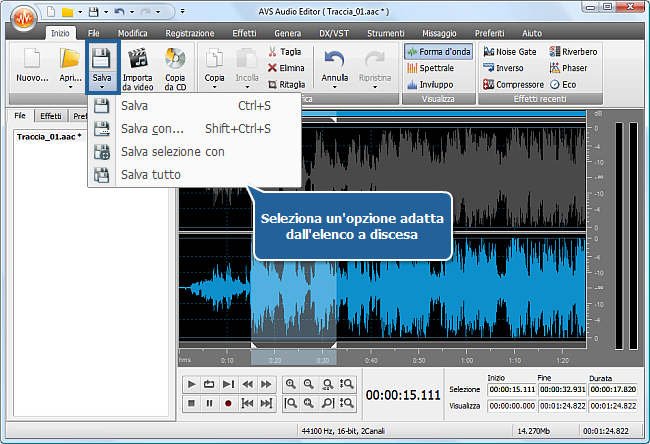Click the Annulla undo arrow

(334, 59)
